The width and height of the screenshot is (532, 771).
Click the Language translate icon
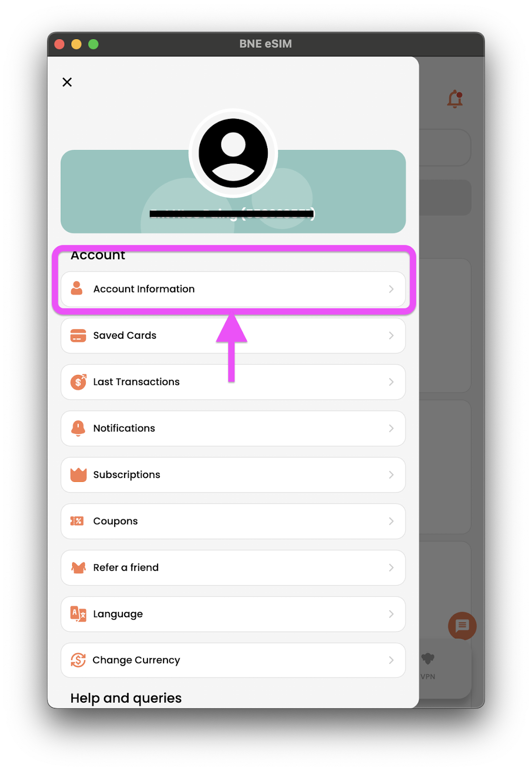click(x=78, y=614)
